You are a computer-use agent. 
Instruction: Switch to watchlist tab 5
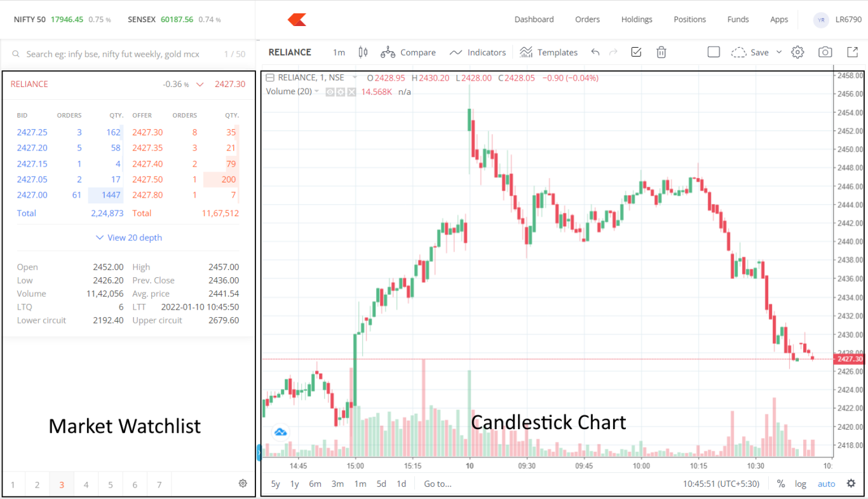(110, 485)
